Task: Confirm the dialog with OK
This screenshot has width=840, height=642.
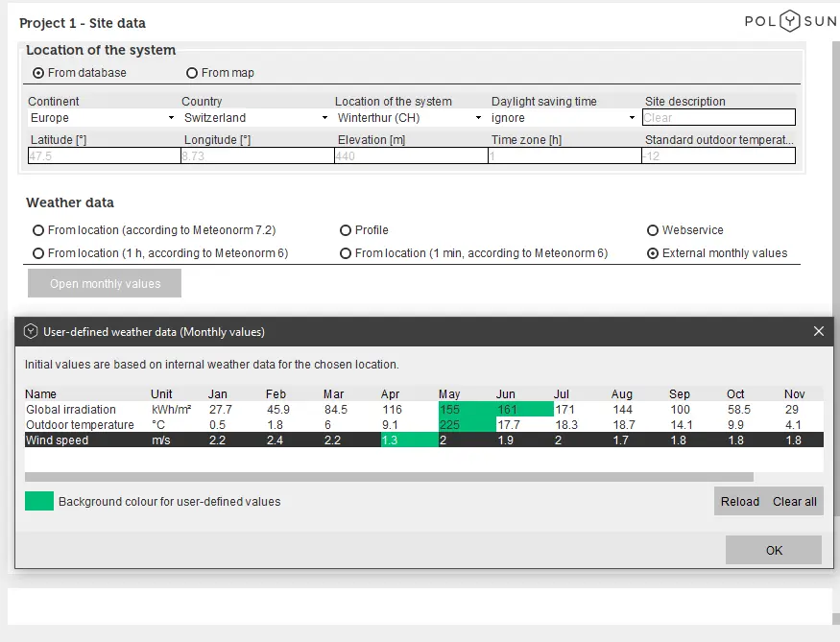Action: pos(774,550)
